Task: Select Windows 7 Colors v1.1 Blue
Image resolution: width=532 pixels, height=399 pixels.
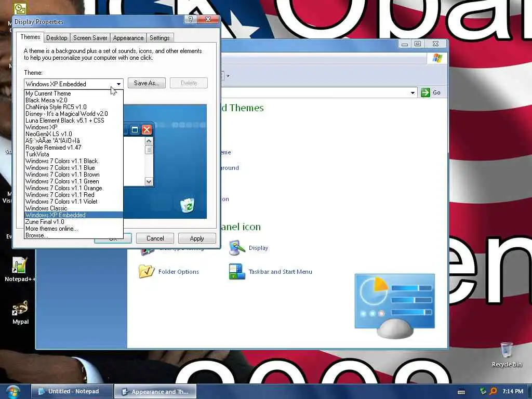Action: [74, 168]
